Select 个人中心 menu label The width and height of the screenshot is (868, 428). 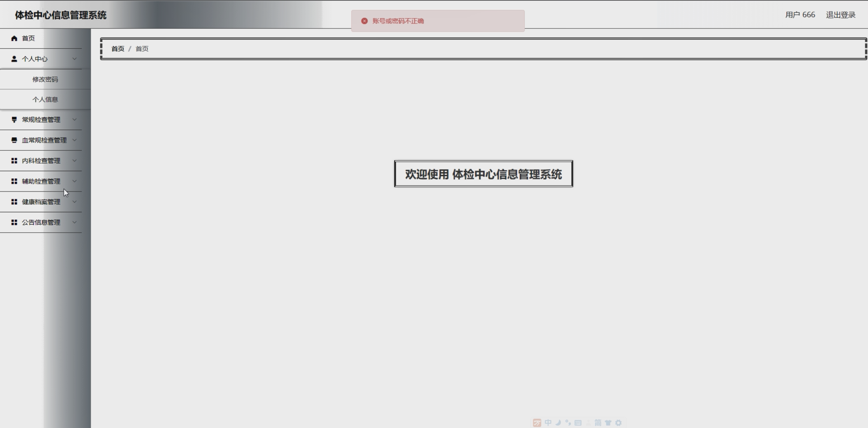click(35, 59)
